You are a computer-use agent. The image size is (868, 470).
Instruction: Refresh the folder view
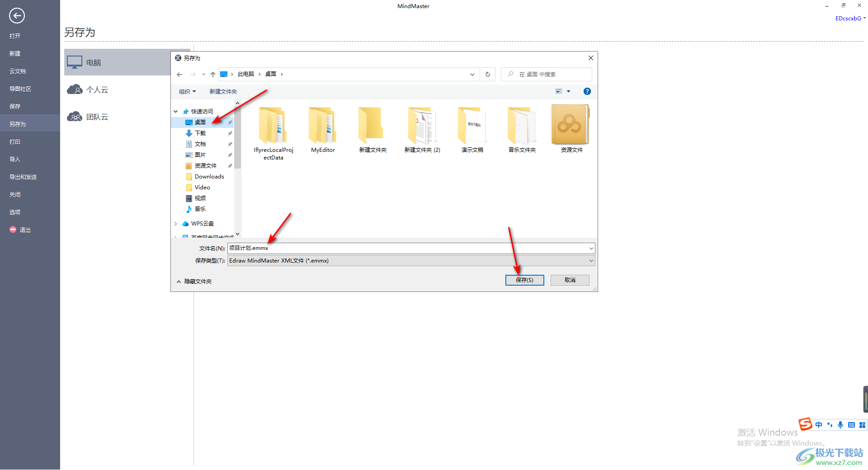click(488, 75)
